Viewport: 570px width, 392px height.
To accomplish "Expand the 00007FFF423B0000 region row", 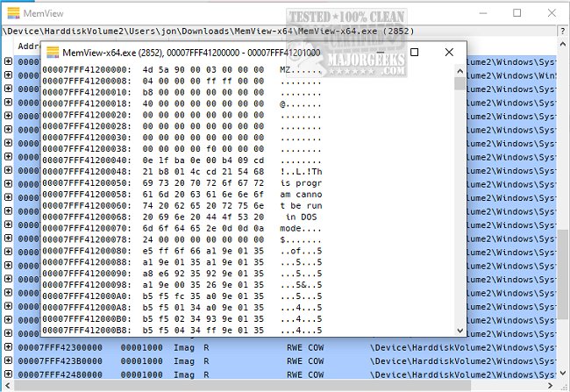I will [x=8, y=360].
